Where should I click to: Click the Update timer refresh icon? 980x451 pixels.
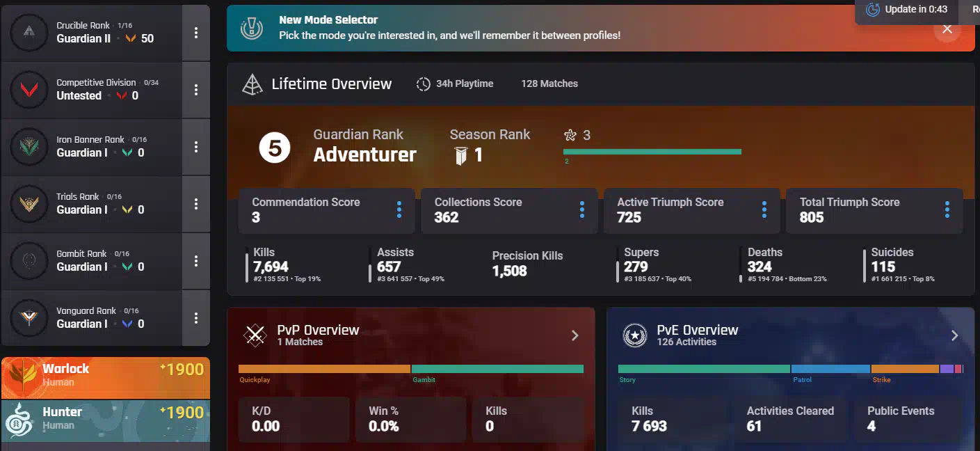point(872,10)
